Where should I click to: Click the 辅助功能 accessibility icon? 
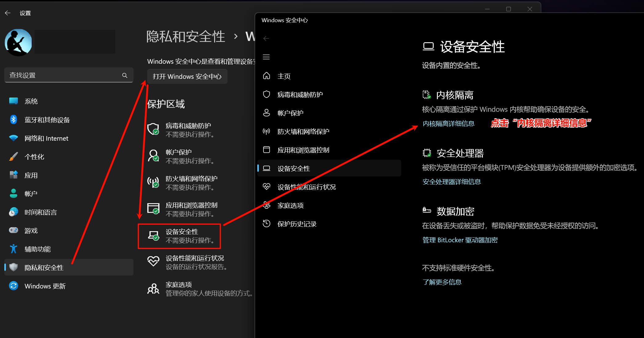[x=14, y=249]
